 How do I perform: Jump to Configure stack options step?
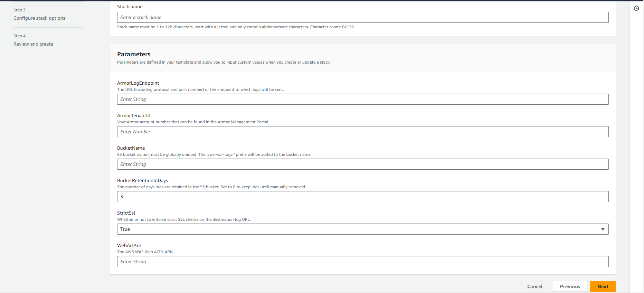(39, 18)
